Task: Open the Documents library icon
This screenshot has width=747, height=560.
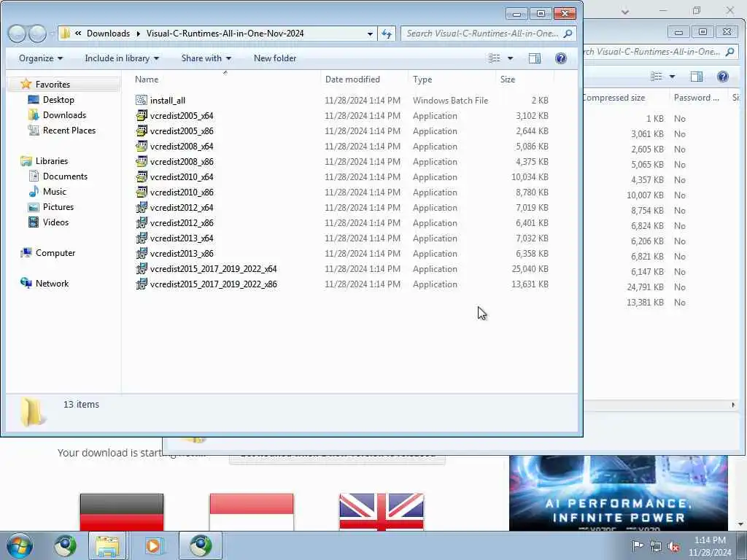Action: coord(34,176)
